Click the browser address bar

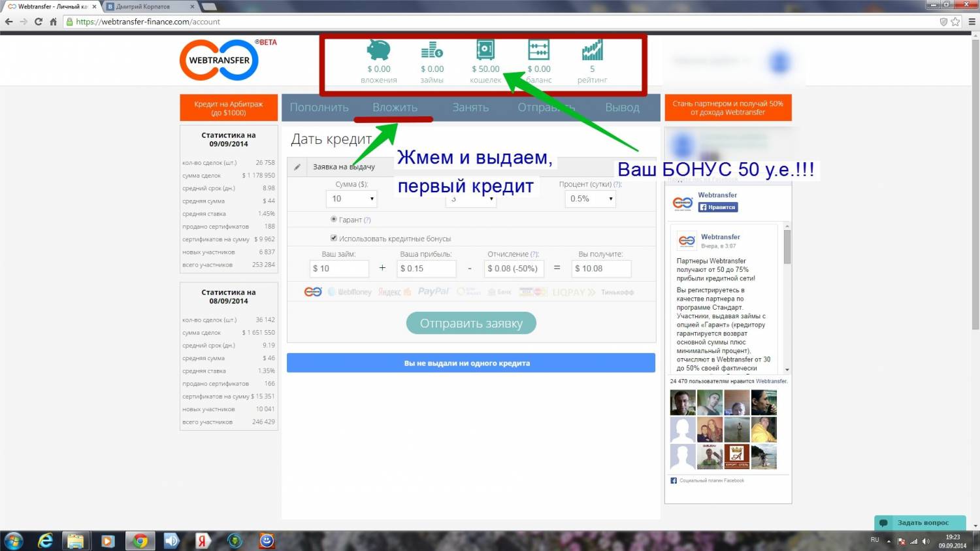point(503,22)
